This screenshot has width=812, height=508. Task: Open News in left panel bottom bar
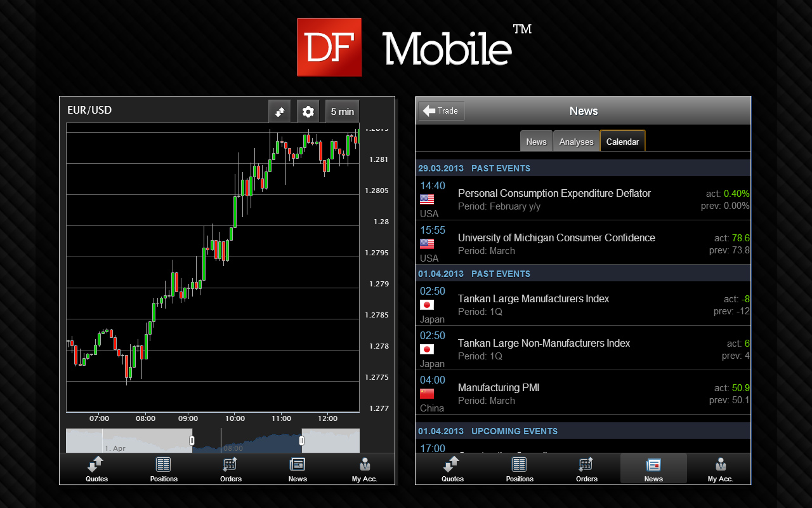point(298,469)
